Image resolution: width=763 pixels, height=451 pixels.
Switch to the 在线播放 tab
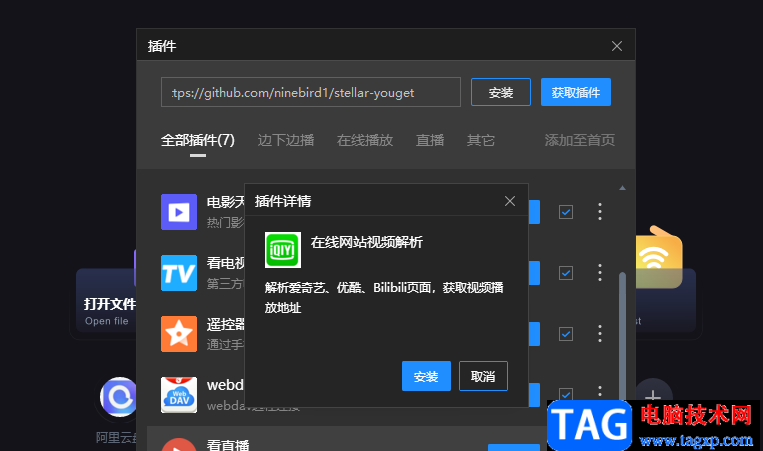coord(364,141)
